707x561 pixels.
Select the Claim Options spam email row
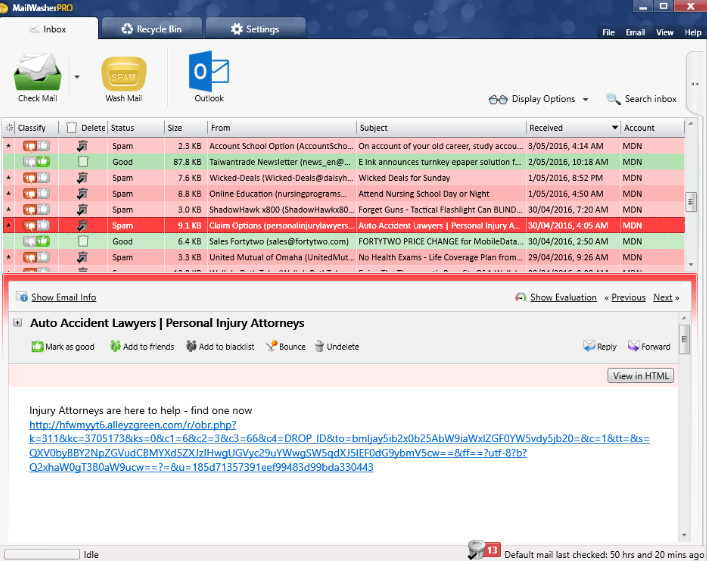[344, 225]
